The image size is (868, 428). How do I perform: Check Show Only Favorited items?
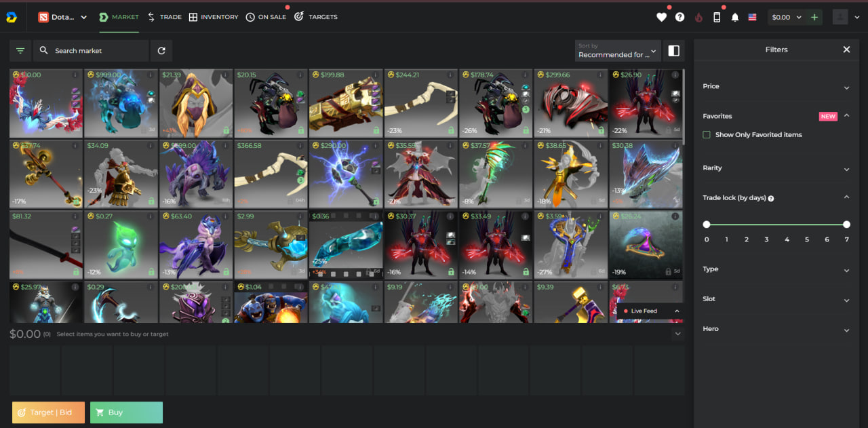tap(707, 135)
